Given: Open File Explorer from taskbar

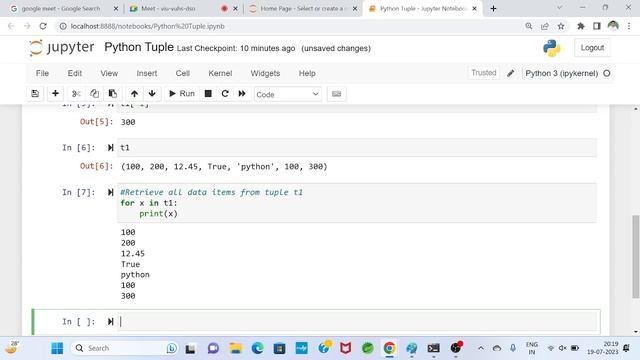Looking at the screenshot, I should (x=236, y=348).
